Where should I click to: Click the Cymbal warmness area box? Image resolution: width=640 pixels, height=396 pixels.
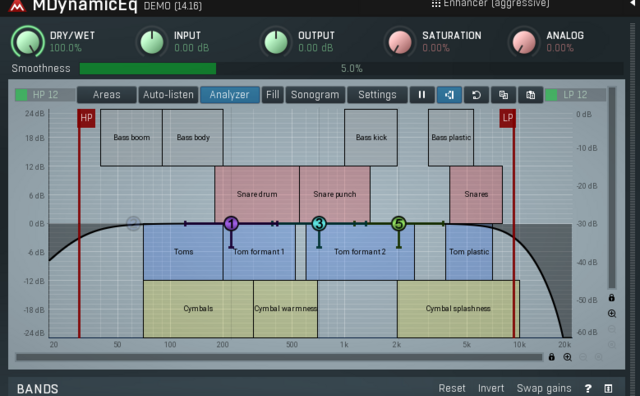coord(285,309)
